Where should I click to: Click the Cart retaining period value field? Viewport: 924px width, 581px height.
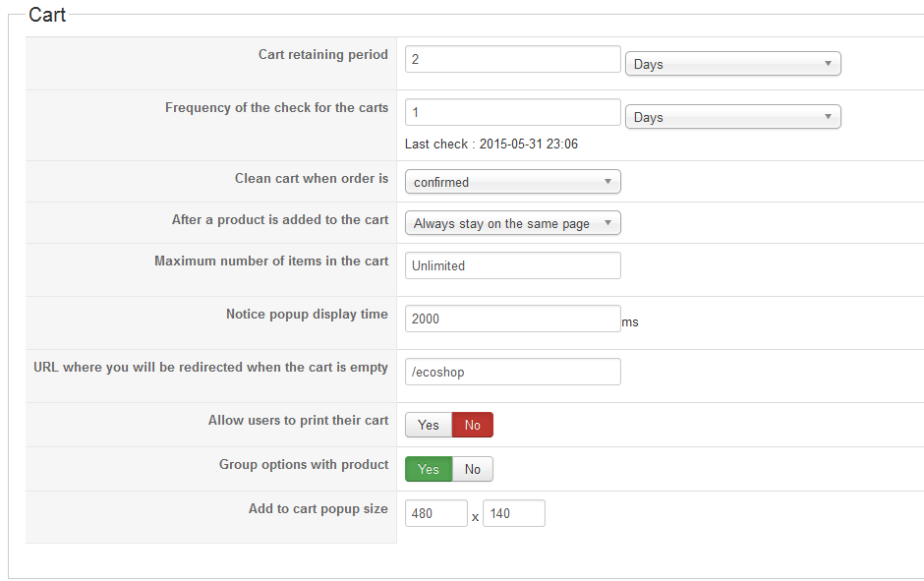[x=512, y=59]
